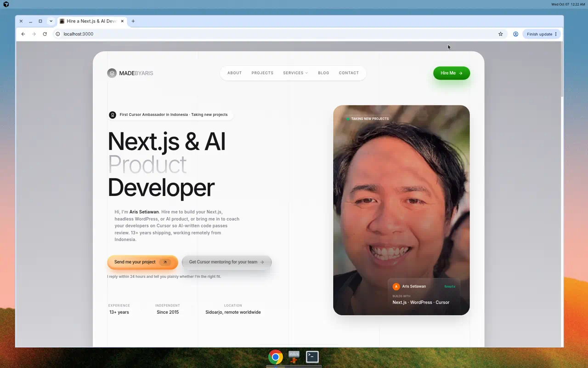This screenshot has height=368, width=588.
Task: Open the PROJECTS nav link
Action: click(262, 73)
